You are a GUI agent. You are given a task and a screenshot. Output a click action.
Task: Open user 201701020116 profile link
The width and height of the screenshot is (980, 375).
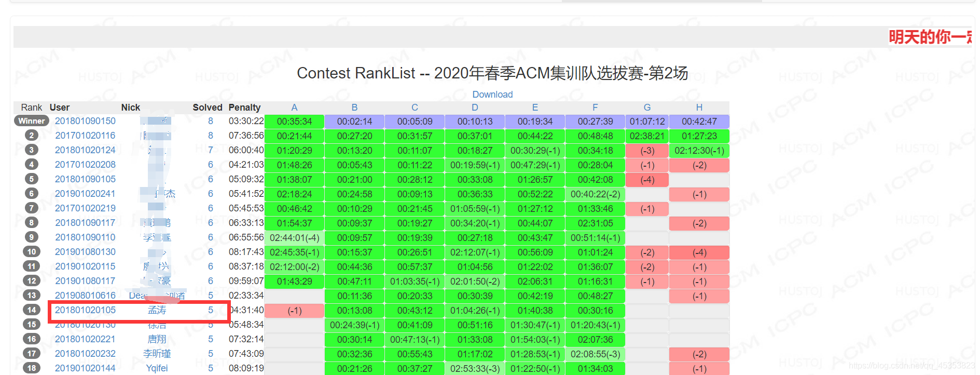click(x=85, y=136)
